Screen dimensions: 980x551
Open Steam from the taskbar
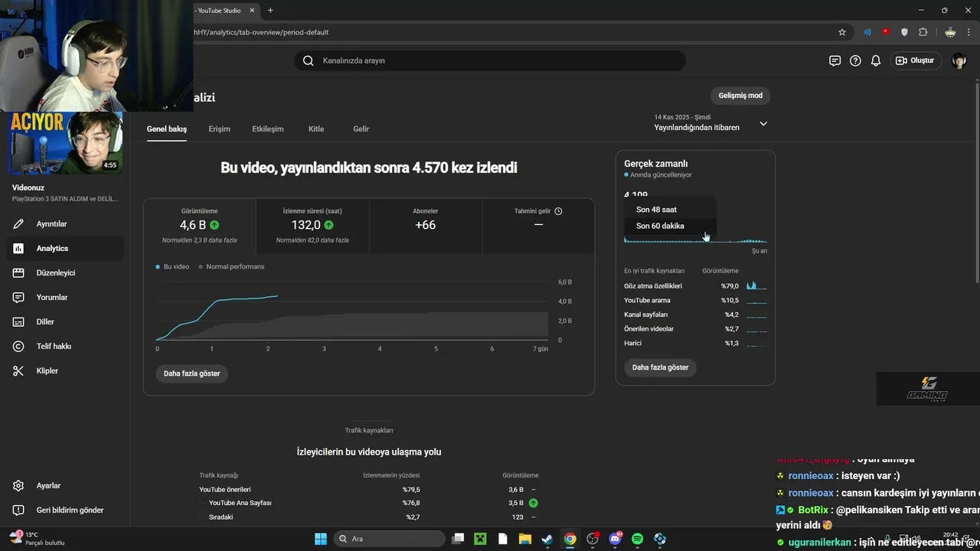[547, 539]
